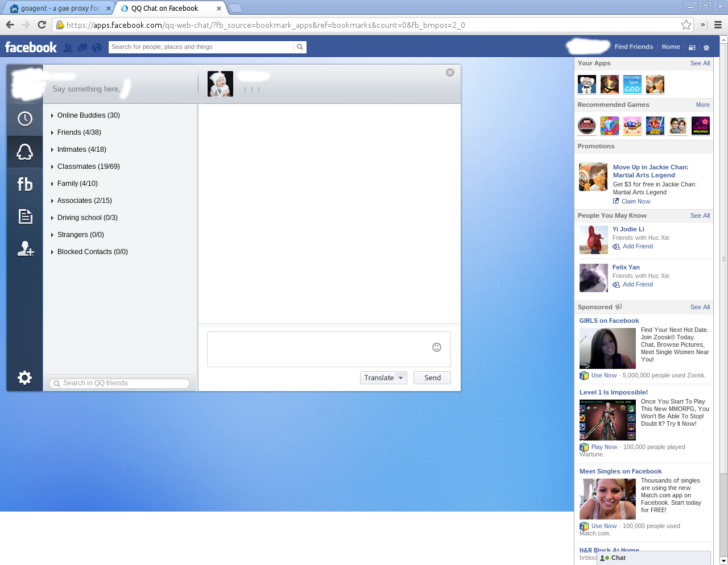Click the add contact icon in QQ sidebar
This screenshot has height=565, width=728.
pos(26,249)
